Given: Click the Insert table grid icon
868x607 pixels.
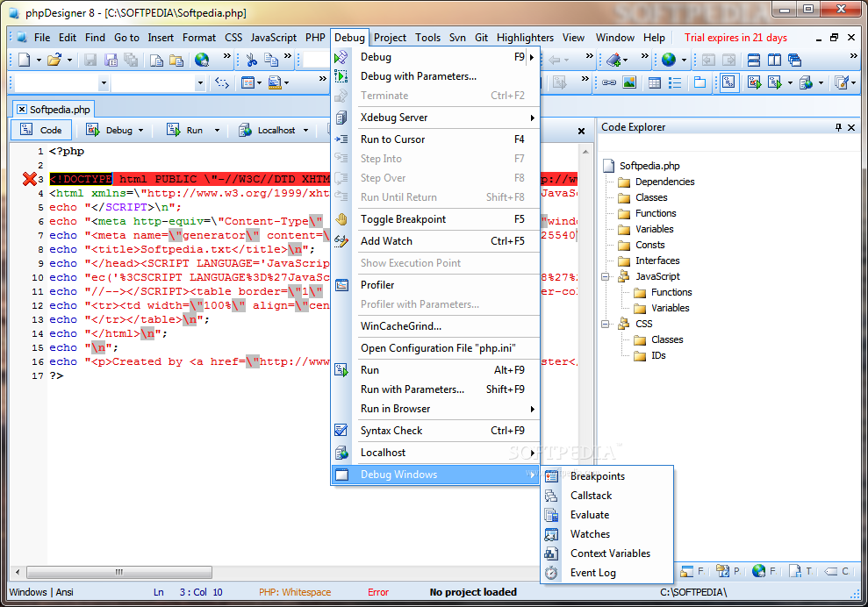Looking at the screenshot, I should tap(655, 83).
